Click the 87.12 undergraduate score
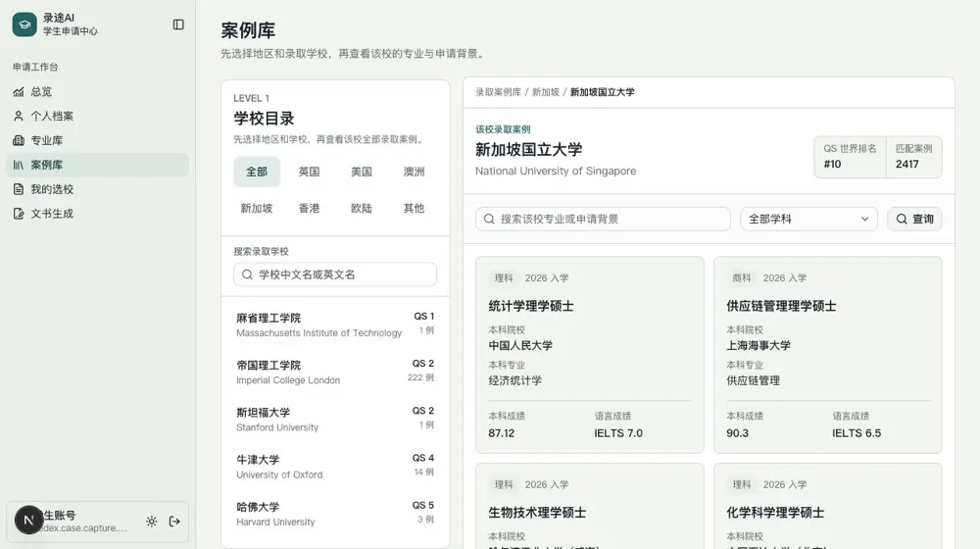980x549 pixels. 501,433
